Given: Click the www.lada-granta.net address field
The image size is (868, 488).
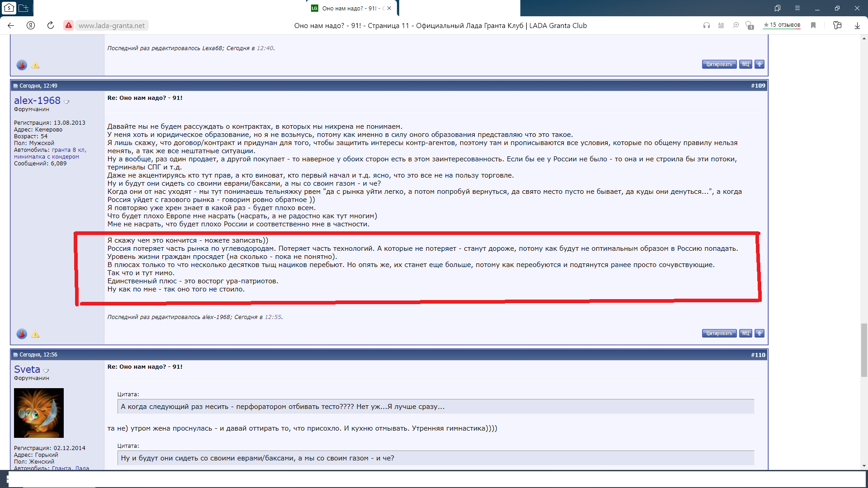Looking at the screenshot, I should coord(112,26).
